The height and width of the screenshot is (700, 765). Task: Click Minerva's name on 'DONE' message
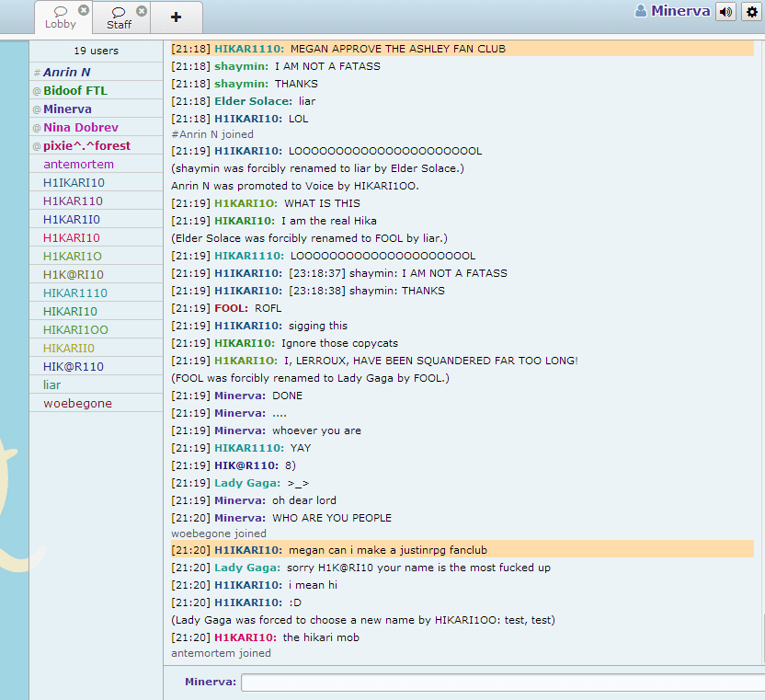coord(240,396)
